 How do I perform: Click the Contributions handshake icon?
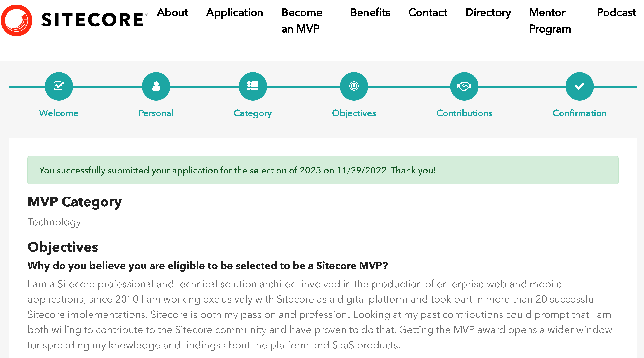click(x=464, y=86)
